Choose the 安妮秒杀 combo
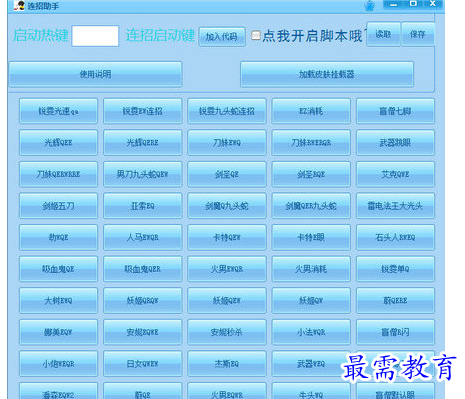The height and width of the screenshot is (399, 465). point(227,332)
